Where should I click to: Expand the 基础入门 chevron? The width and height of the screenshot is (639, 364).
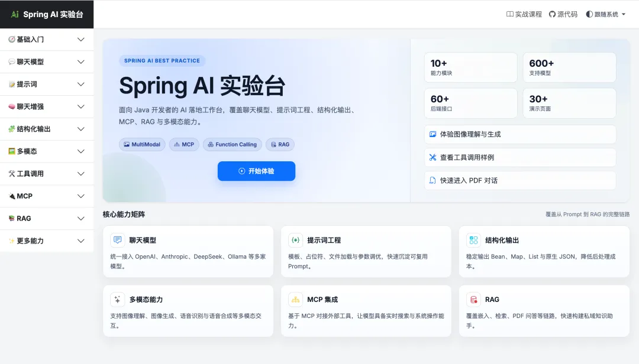point(80,40)
